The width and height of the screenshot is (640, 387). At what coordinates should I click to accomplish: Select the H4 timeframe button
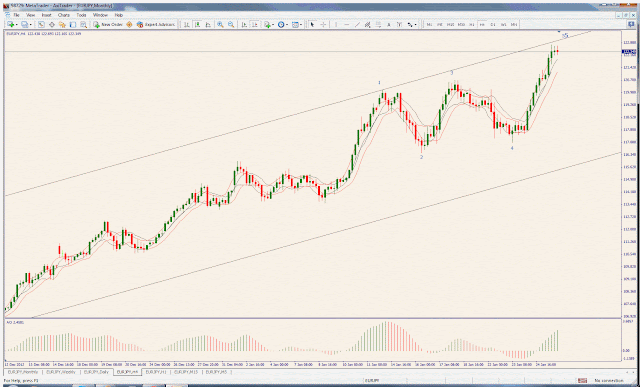coord(482,24)
